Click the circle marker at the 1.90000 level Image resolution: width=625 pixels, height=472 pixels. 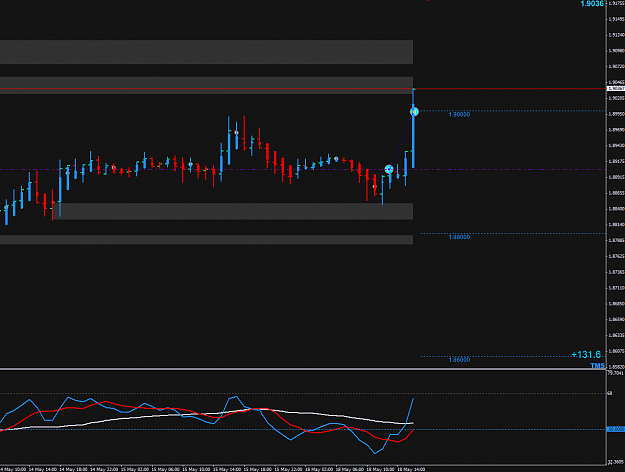click(414, 112)
